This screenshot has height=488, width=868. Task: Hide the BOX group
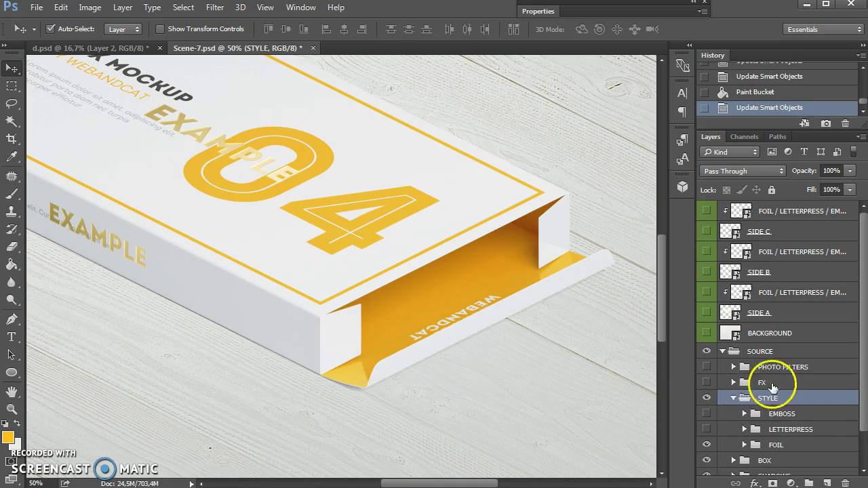tap(706, 460)
